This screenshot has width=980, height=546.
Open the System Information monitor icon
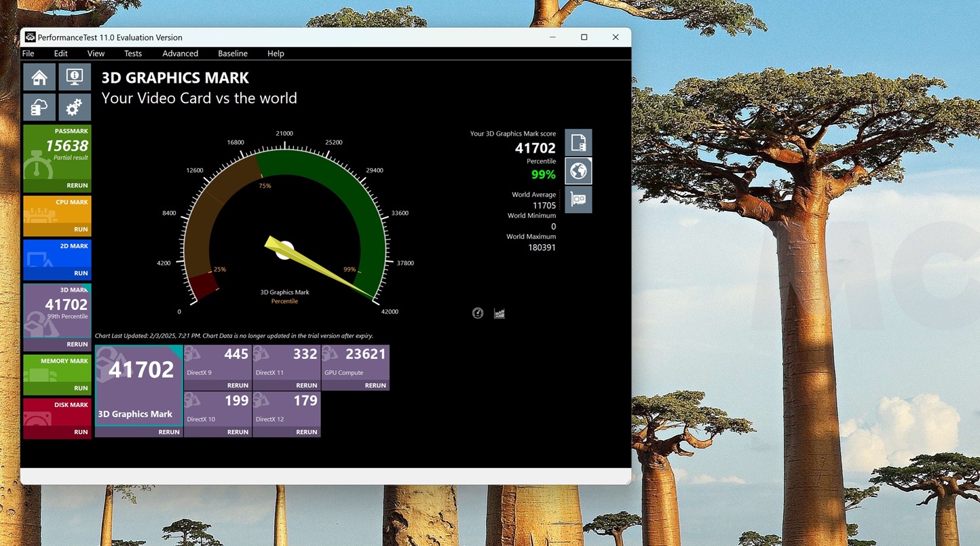point(74,77)
